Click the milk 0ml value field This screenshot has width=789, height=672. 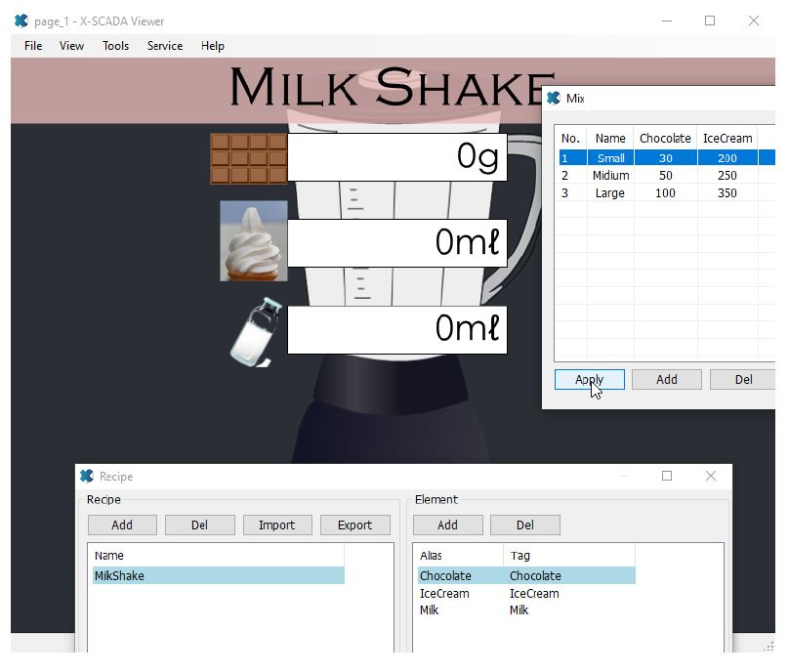(x=397, y=330)
